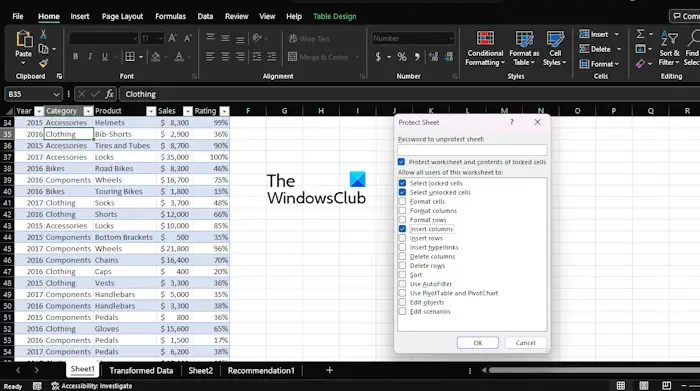The height and width of the screenshot is (391, 700).
Task: Switch to the Insert ribbon tab
Action: click(x=80, y=17)
